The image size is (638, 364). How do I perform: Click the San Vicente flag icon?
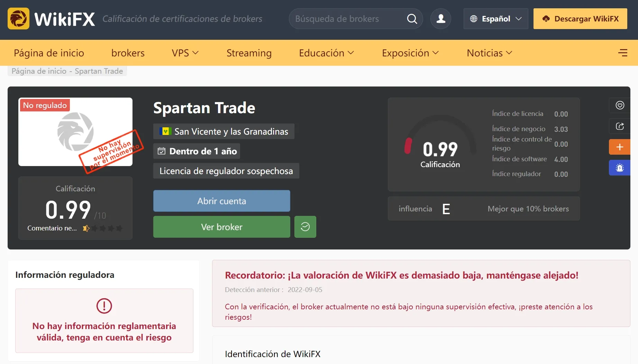165,131
